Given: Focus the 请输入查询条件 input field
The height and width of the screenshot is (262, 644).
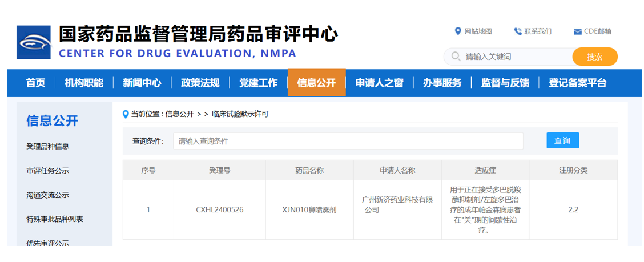Looking at the screenshot, I should point(348,141).
